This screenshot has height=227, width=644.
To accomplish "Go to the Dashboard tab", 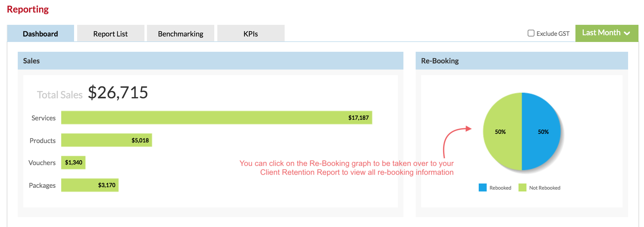I will [40, 33].
